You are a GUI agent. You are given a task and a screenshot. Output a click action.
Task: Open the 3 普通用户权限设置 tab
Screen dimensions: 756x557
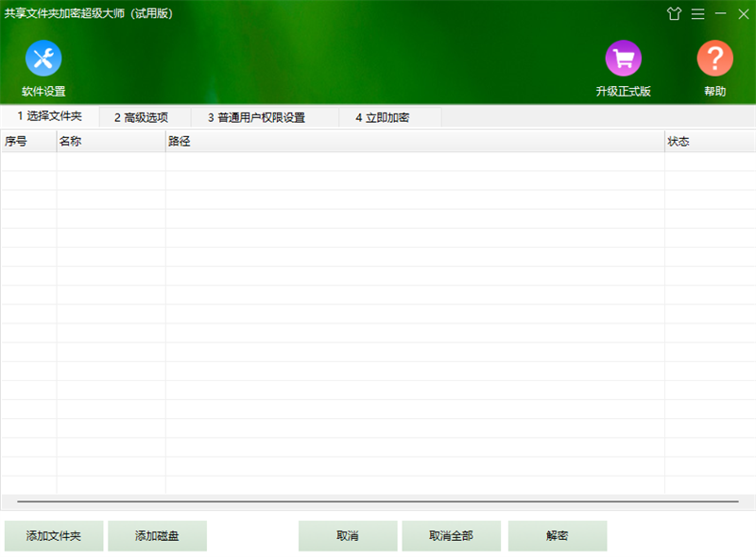point(265,117)
